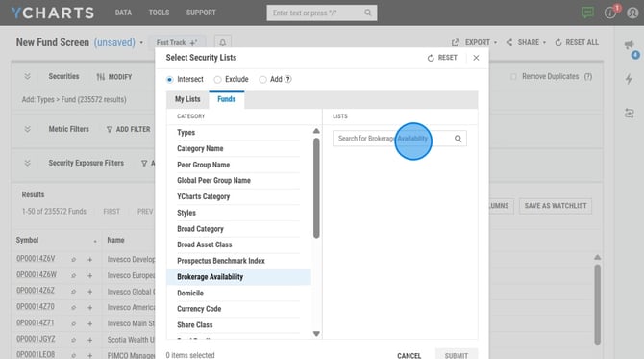Select the Add radio button
The height and width of the screenshot is (359, 644).
pos(262,80)
